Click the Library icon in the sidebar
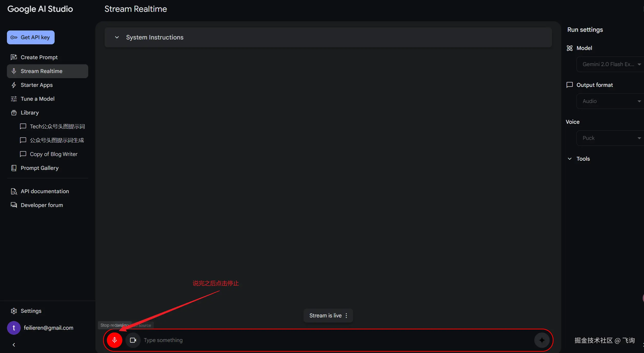This screenshot has height=353, width=644. [x=14, y=113]
